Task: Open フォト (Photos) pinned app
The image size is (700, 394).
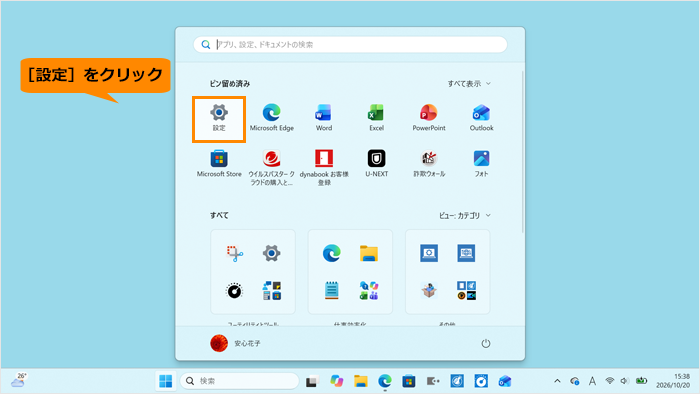Action: [481, 164]
